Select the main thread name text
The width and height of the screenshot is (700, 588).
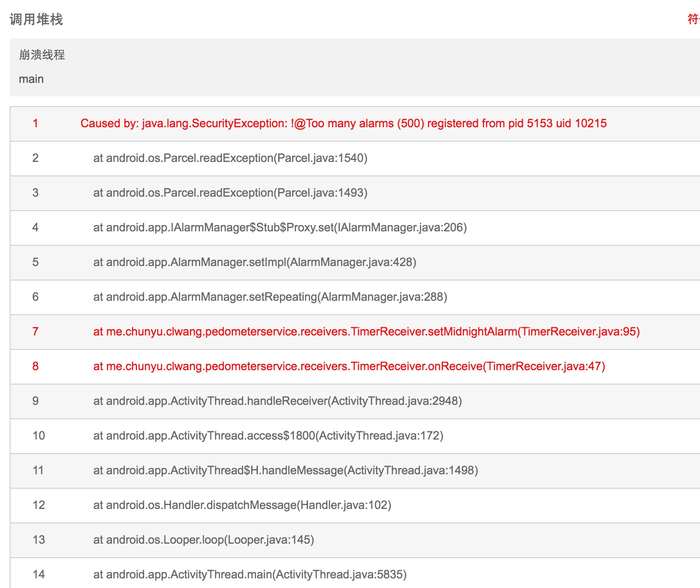tap(31, 79)
